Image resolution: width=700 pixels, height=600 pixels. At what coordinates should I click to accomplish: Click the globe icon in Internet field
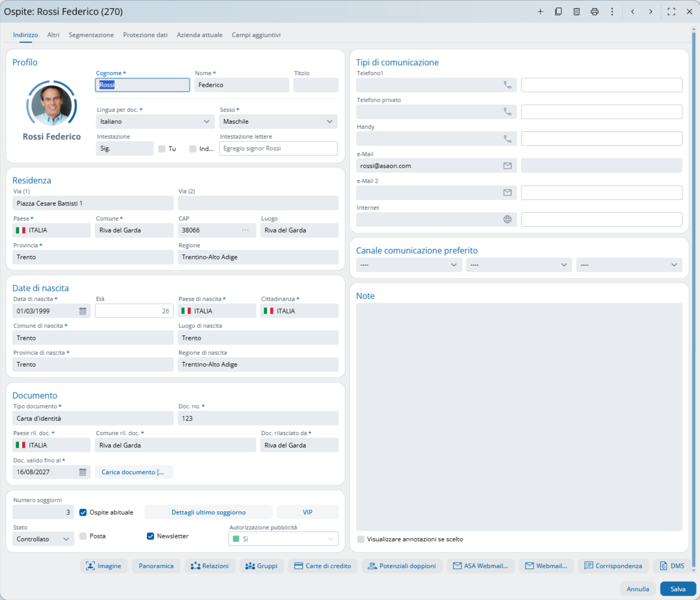[x=507, y=219]
